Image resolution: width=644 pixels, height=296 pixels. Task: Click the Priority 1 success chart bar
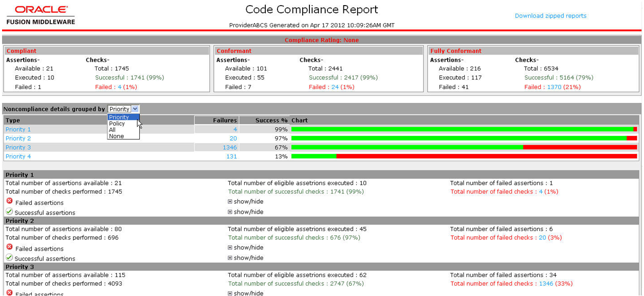point(464,129)
